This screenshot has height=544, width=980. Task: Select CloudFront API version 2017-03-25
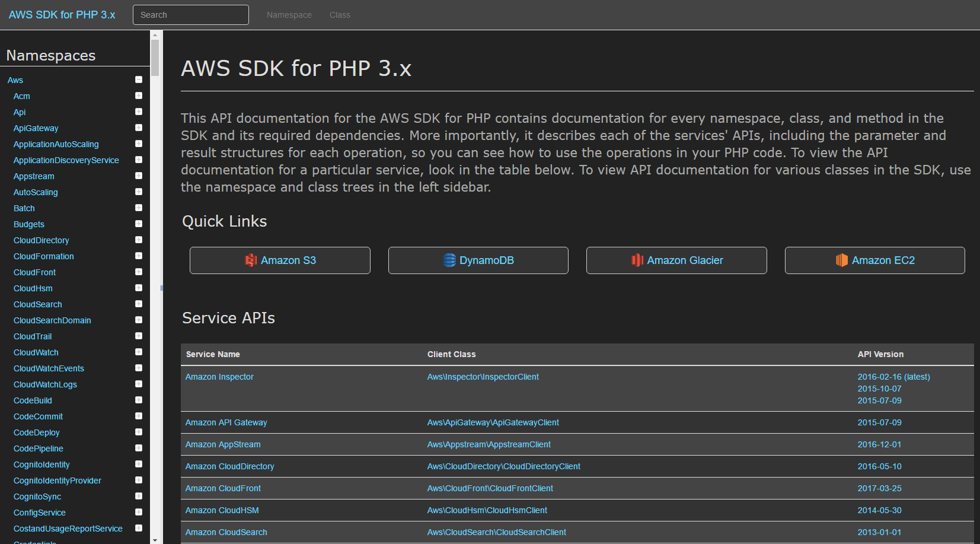click(879, 488)
